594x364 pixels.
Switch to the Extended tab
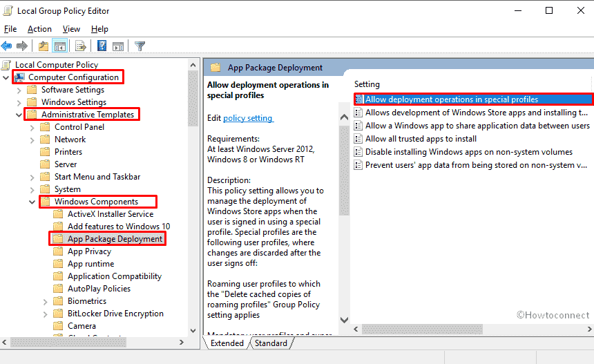(227, 343)
